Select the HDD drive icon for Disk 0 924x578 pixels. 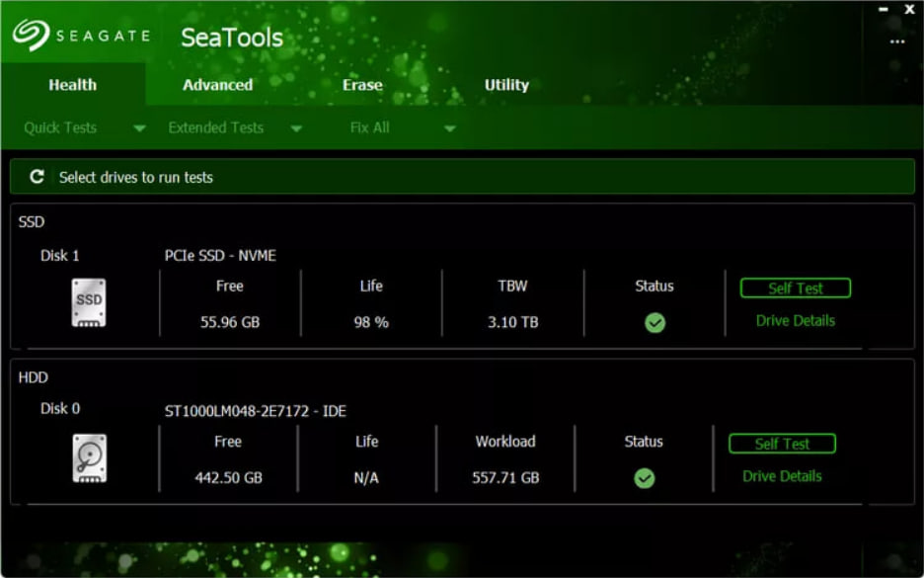90,458
